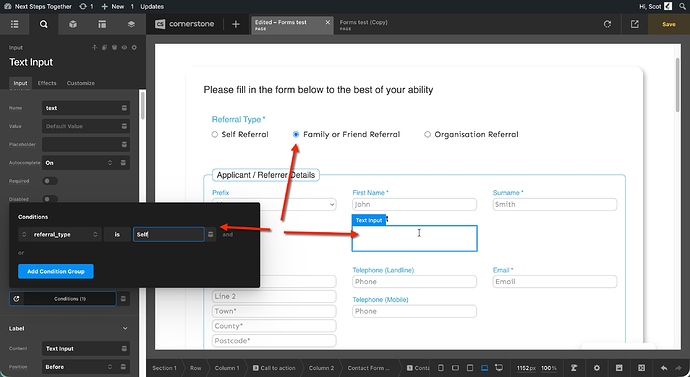Image resolution: width=690 pixels, height=377 pixels.
Task: Close the Edited – Forms test tab
Action: 327,22
